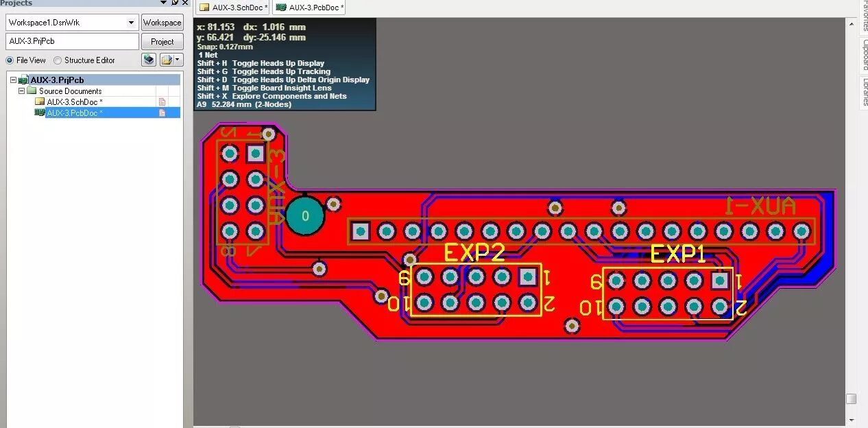Click the Snap: 0.127mm heads-up text

tap(225, 47)
